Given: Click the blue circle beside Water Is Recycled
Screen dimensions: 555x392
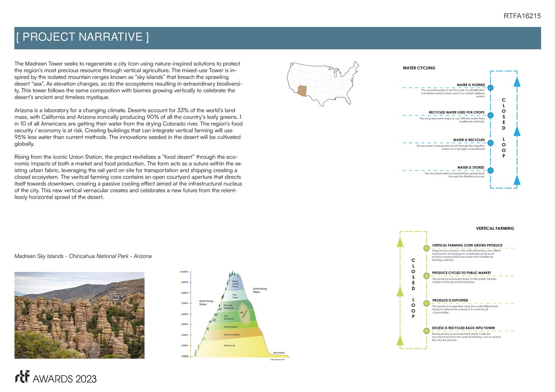Looking at the screenshot, I should (x=490, y=143).
